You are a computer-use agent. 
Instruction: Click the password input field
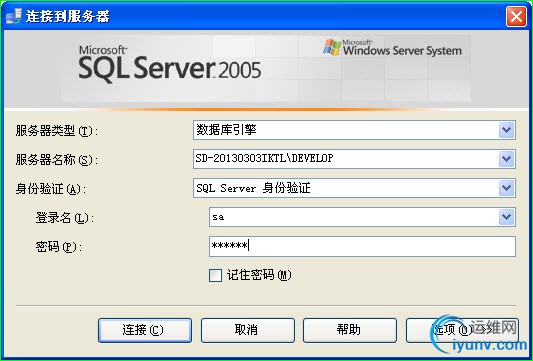click(362, 246)
